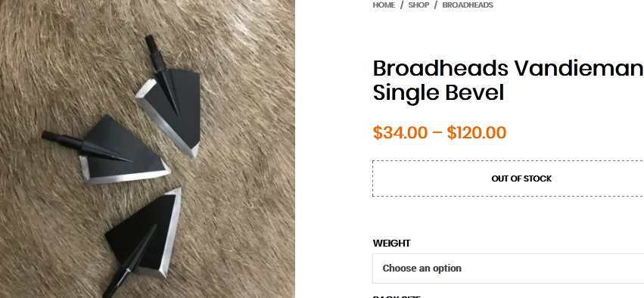Open the Weight 'Choose an option' dropdown
Viewport: 644px width, 298px height.
(x=508, y=269)
